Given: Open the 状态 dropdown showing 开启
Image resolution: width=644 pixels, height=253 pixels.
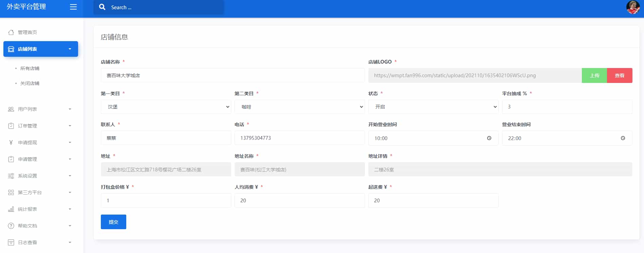Looking at the screenshot, I should point(433,107).
